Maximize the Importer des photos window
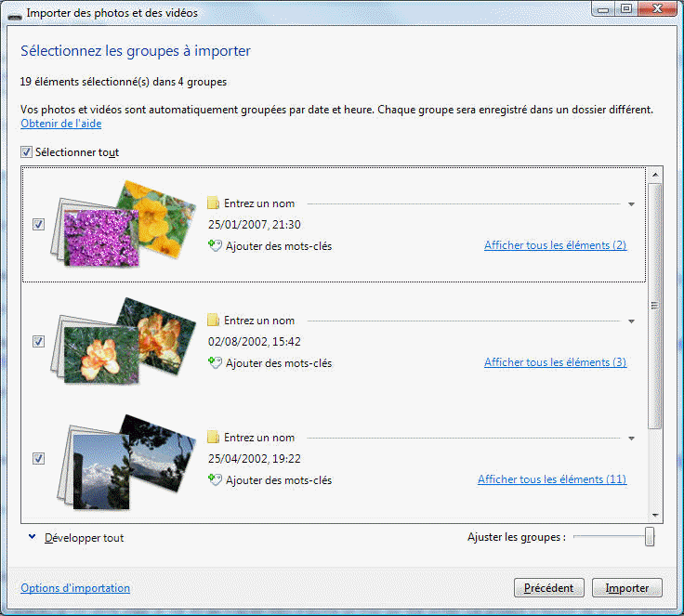The image size is (684, 616). [626, 8]
